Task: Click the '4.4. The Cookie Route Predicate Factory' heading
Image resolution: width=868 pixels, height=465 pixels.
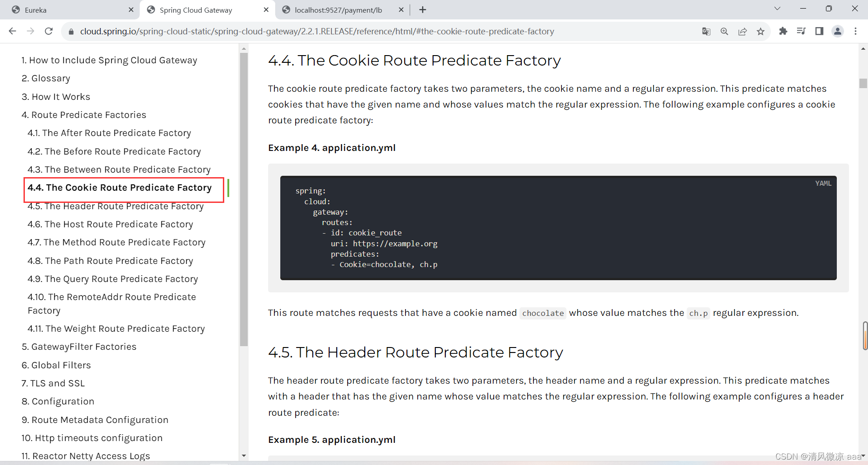Action: 414,60
